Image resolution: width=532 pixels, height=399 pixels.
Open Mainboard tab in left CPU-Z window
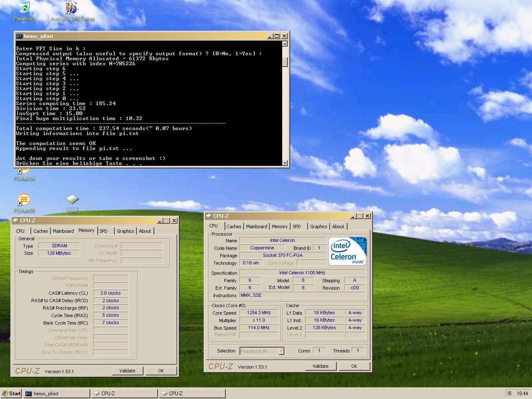coord(63,231)
